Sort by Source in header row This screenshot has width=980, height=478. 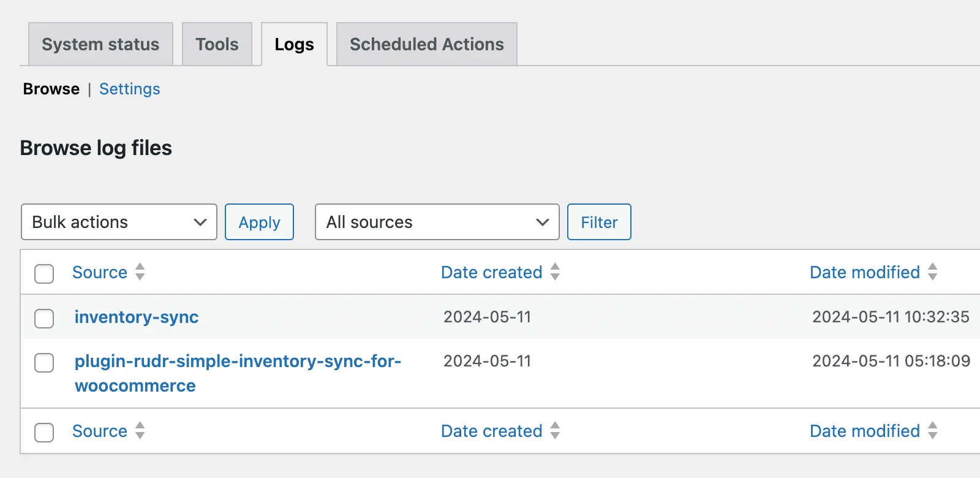(100, 272)
